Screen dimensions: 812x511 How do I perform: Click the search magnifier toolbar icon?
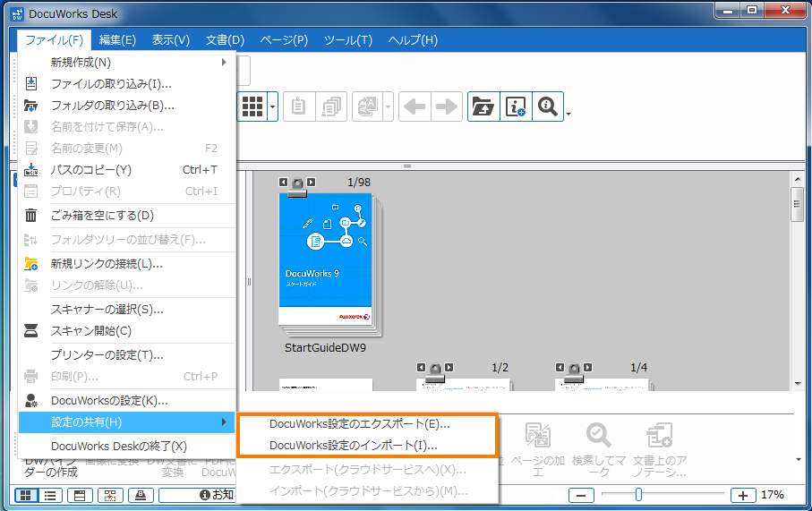tap(548, 106)
